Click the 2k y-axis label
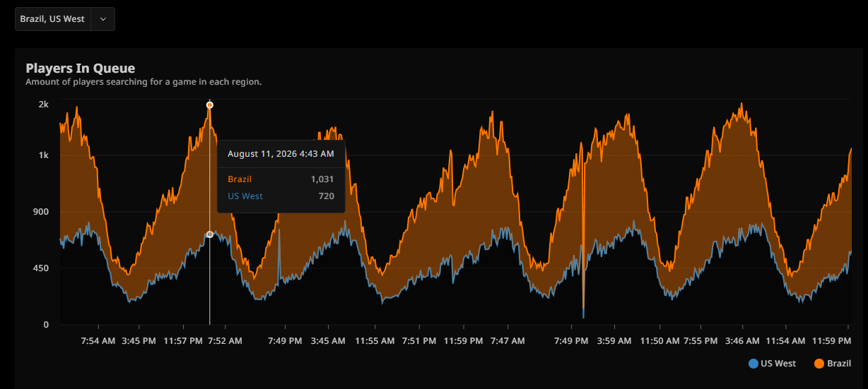868x389 pixels. 44,104
